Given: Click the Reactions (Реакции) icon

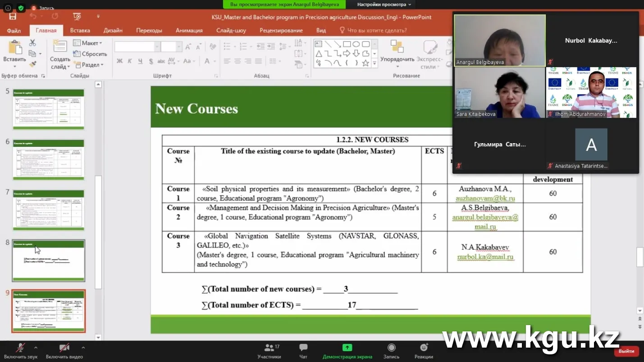Looking at the screenshot, I should pyautogui.click(x=424, y=351).
